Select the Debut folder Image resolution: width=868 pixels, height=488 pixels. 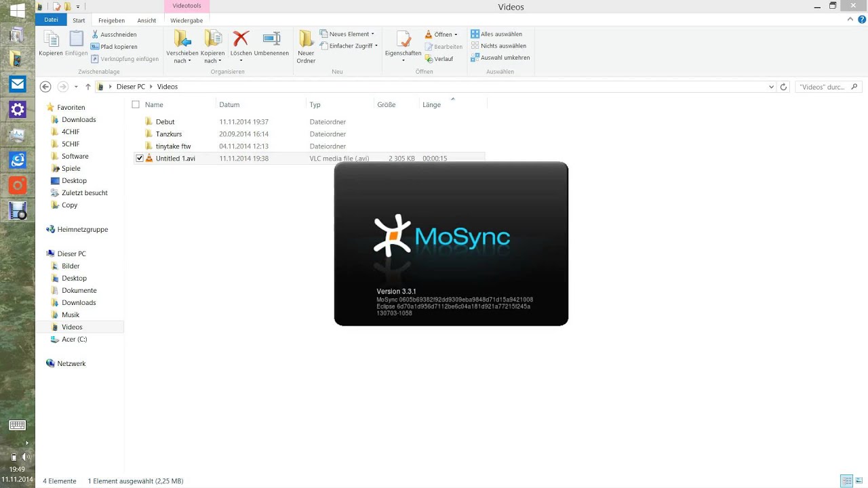point(165,122)
